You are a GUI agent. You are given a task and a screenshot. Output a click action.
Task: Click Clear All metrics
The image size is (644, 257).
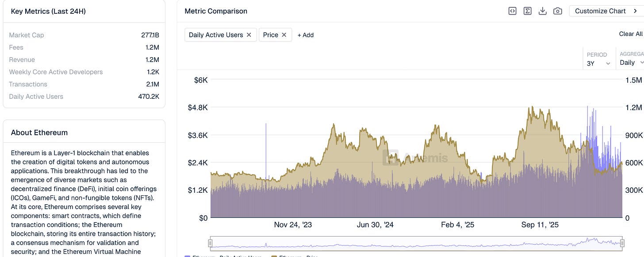point(631,34)
